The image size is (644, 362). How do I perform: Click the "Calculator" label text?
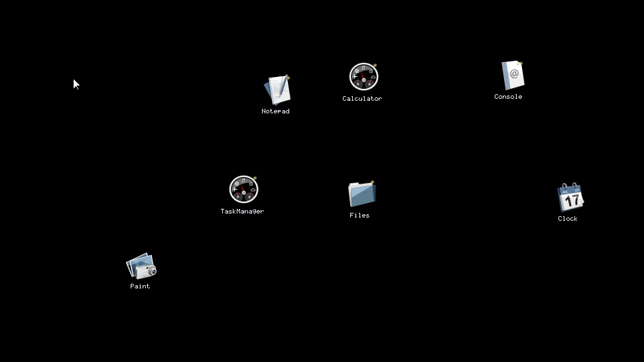tap(362, 99)
